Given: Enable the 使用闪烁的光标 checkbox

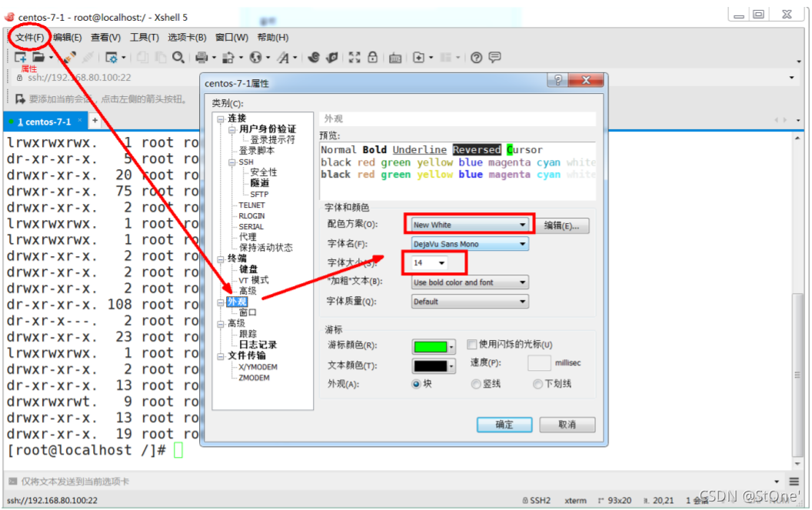Looking at the screenshot, I should pyautogui.click(x=472, y=344).
